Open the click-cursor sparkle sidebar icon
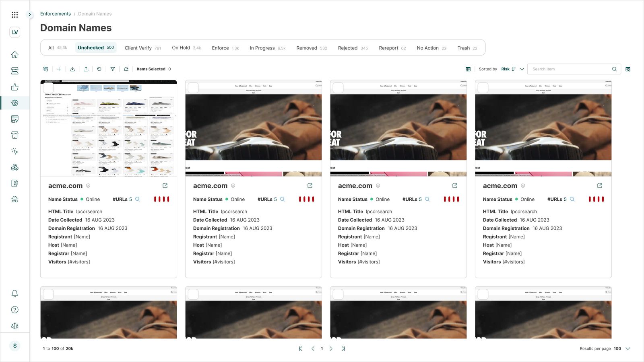Viewport: 644px width, 362px height. (15, 151)
